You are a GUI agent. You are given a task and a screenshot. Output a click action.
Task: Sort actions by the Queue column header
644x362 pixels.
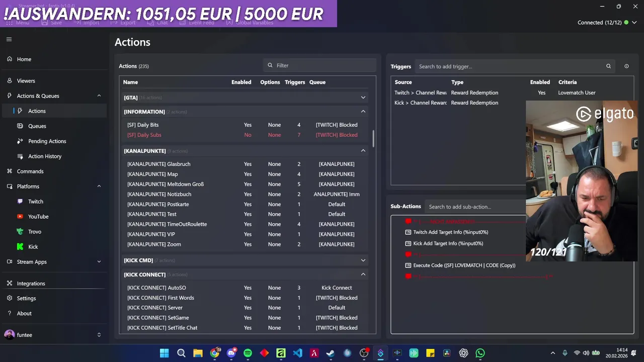point(317,82)
